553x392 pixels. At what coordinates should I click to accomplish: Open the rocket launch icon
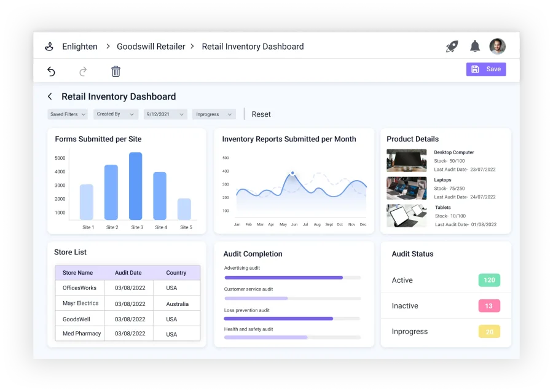[x=452, y=47]
